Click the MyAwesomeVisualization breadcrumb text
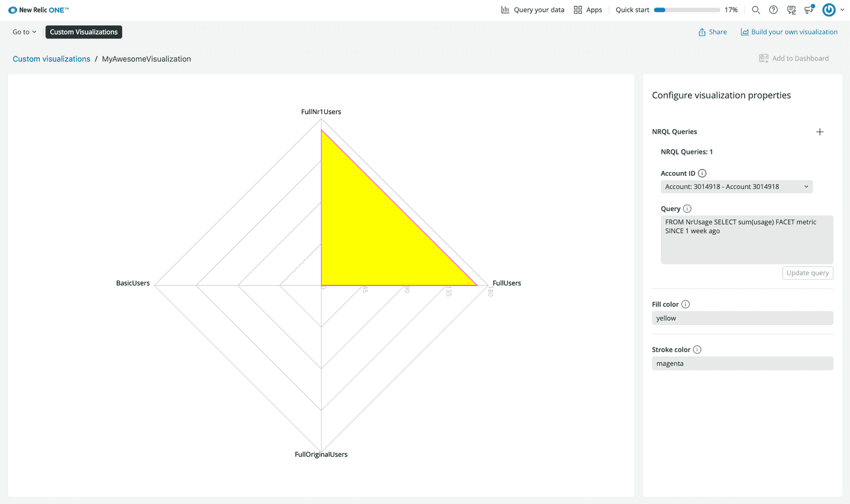Image resolution: width=850 pixels, height=504 pixels. click(146, 59)
